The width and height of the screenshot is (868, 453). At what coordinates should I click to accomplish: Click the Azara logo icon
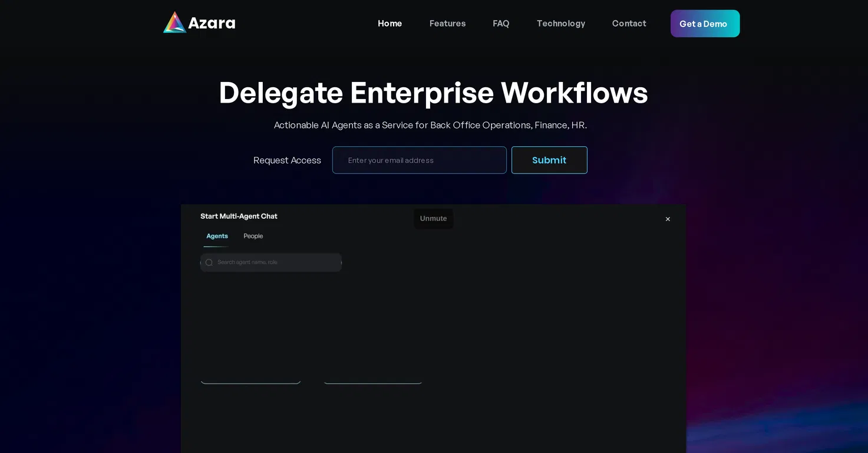(174, 23)
